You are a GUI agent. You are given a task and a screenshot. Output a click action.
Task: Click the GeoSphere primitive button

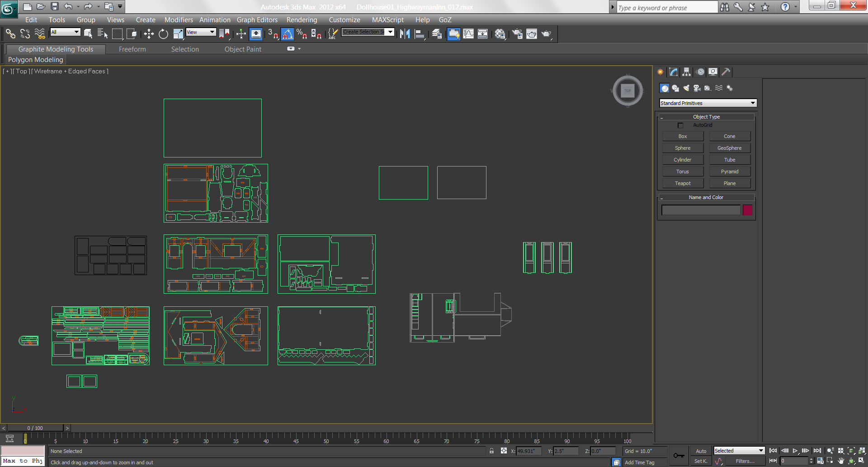(730, 148)
